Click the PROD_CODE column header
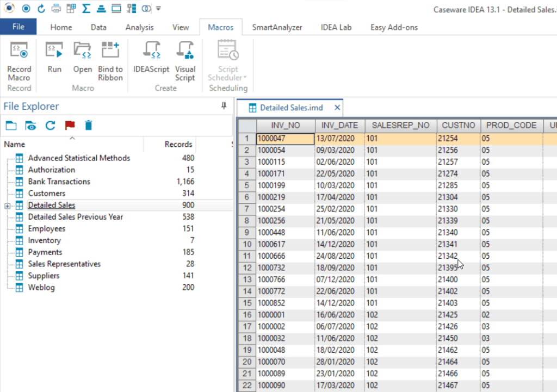Image resolution: width=557 pixels, height=392 pixels. coord(511,126)
